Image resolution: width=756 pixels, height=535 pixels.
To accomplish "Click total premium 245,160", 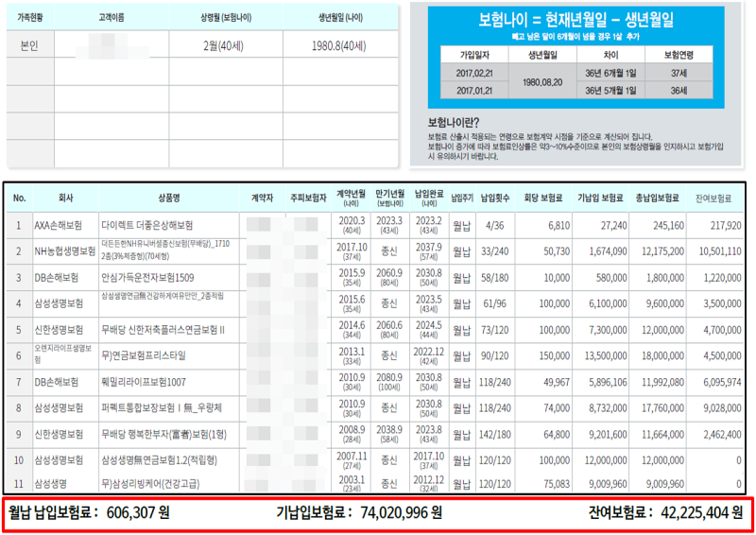I will click(x=668, y=225).
